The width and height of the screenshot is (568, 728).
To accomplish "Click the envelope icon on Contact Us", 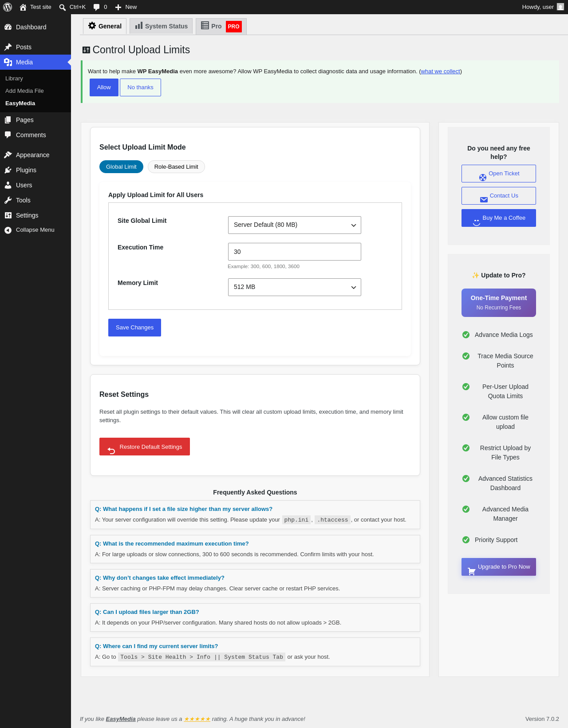I will pos(484,200).
